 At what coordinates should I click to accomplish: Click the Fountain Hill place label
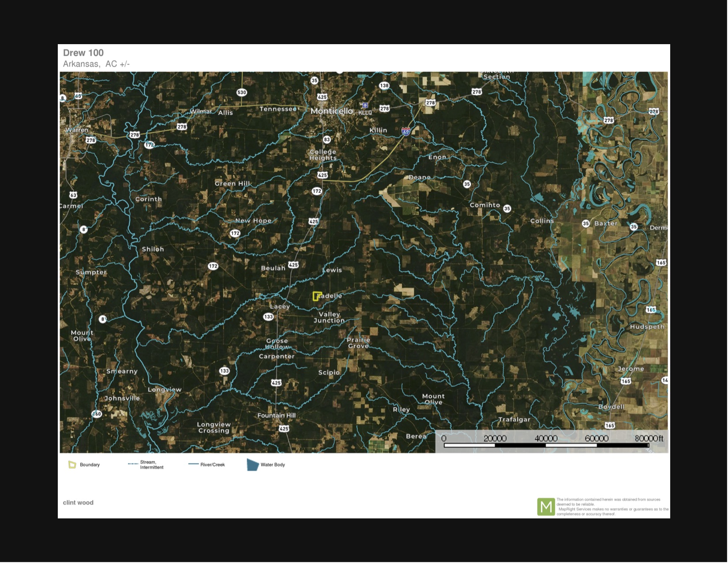[x=277, y=416]
